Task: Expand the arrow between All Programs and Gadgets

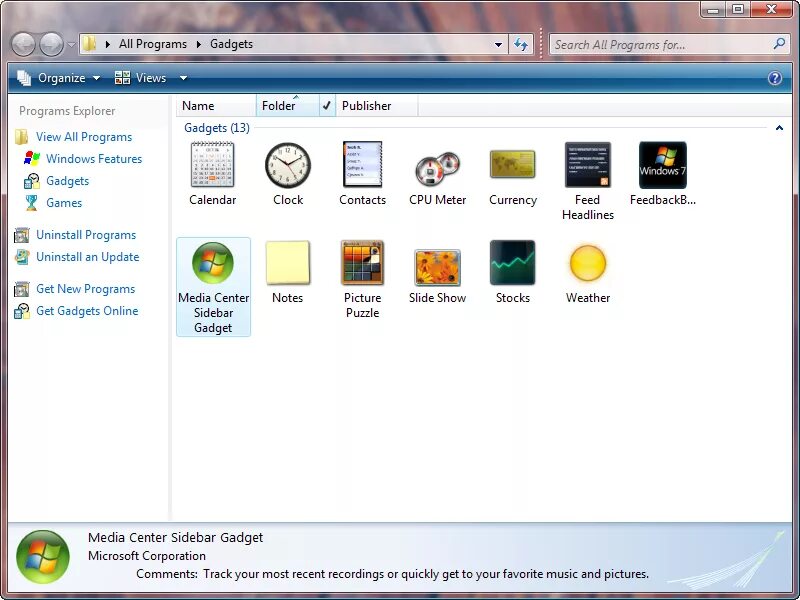Action: (x=198, y=44)
